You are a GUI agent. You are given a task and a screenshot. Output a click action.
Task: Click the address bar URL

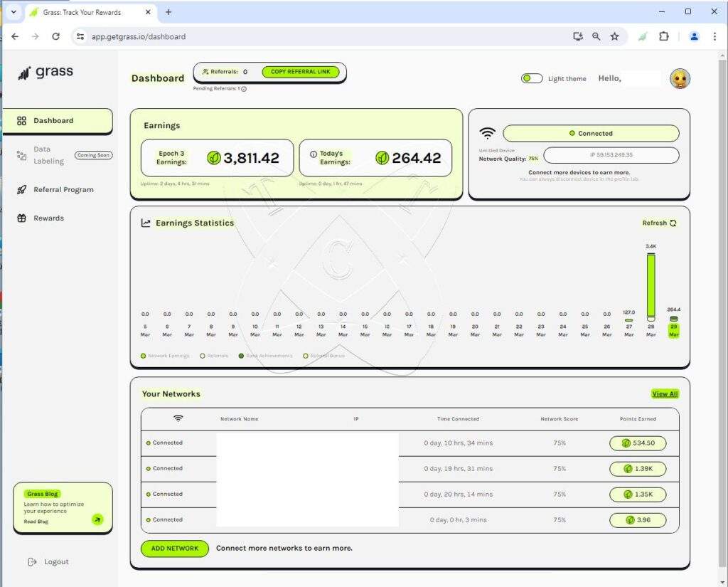(x=139, y=37)
